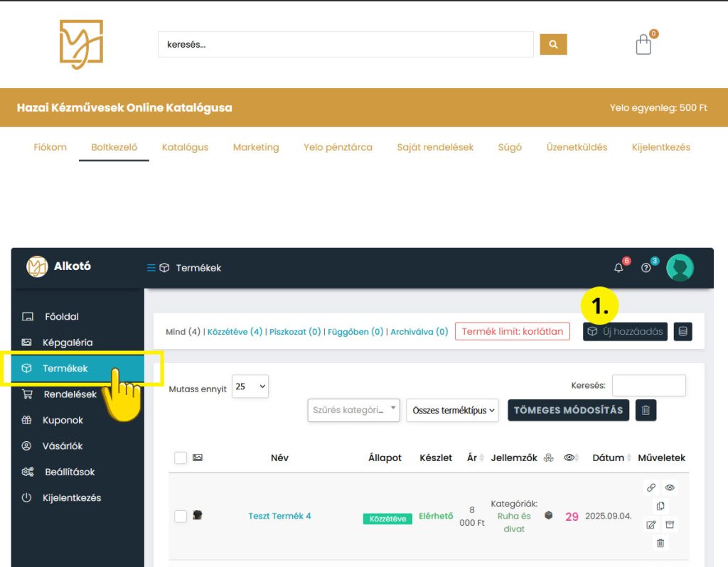Viewport: 728px width, 567px height.
Task: Click the user profile avatar
Action: [x=680, y=268]
